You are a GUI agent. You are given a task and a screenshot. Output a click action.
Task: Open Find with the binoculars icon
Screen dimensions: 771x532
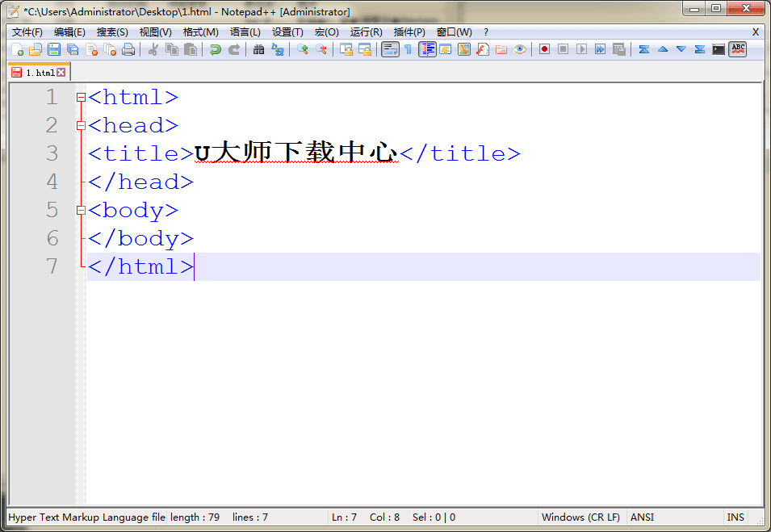pyautogui.click(x=258, y=49)
